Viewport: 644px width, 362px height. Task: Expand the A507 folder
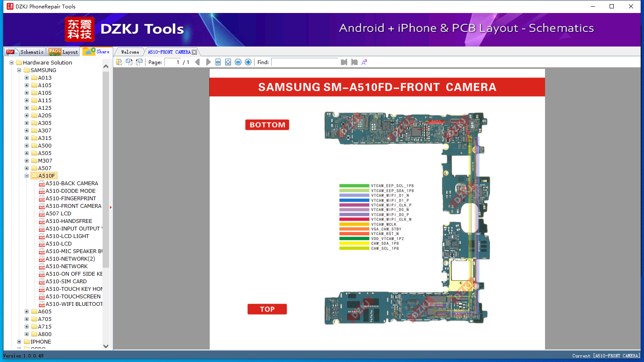(x=27, y=168)
